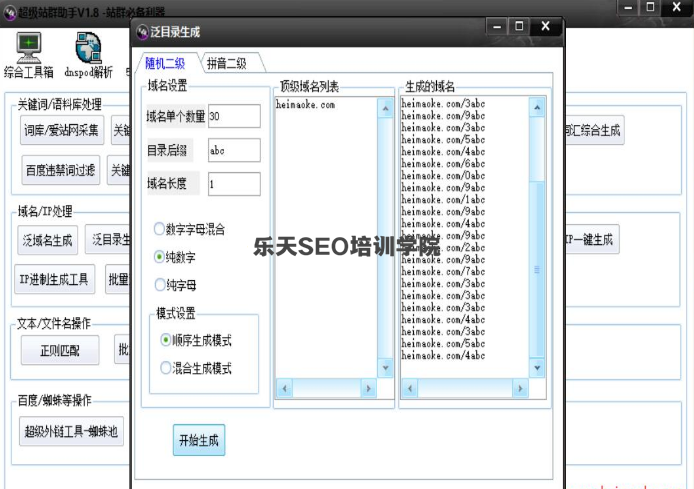Open 词库/爱站网采集 in main window
The image size is (694, 489).
tap(62, 130)
